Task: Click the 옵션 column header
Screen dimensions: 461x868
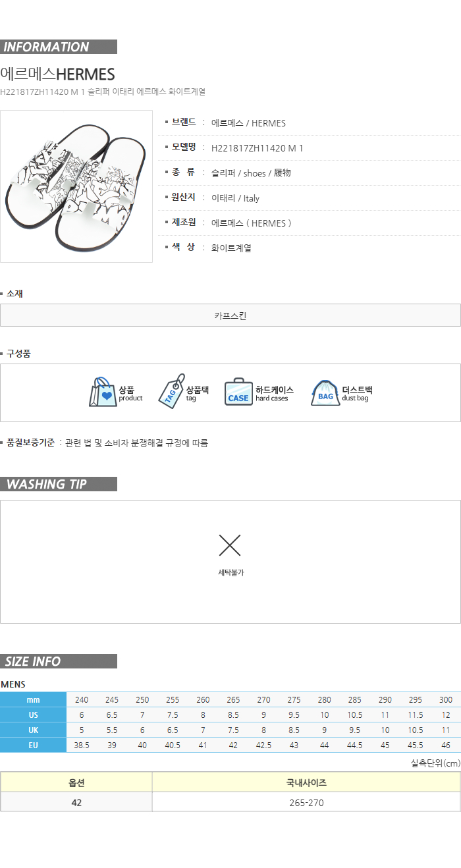Action: 76,782
